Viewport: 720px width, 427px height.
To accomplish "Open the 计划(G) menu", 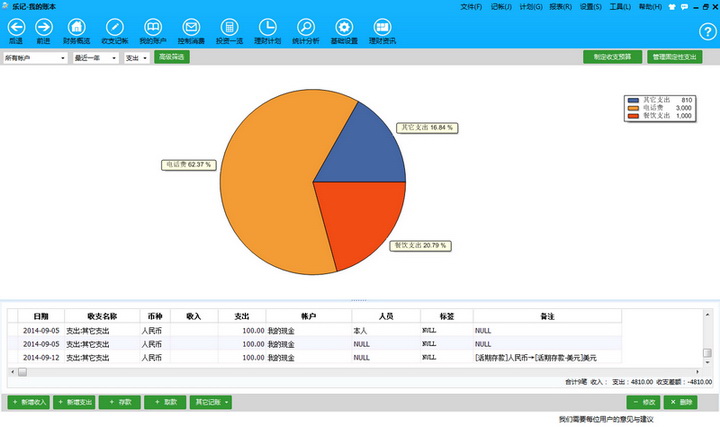I will pyautogui.click(x=531, y=7).
